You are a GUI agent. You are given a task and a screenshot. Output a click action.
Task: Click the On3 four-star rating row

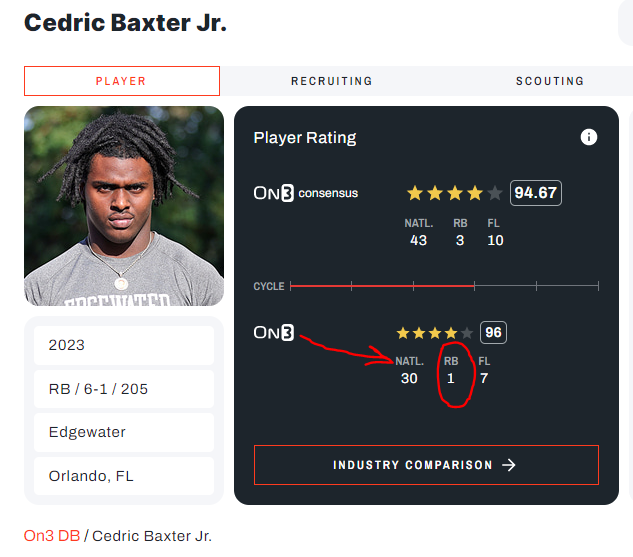click(x=434, y=333)
